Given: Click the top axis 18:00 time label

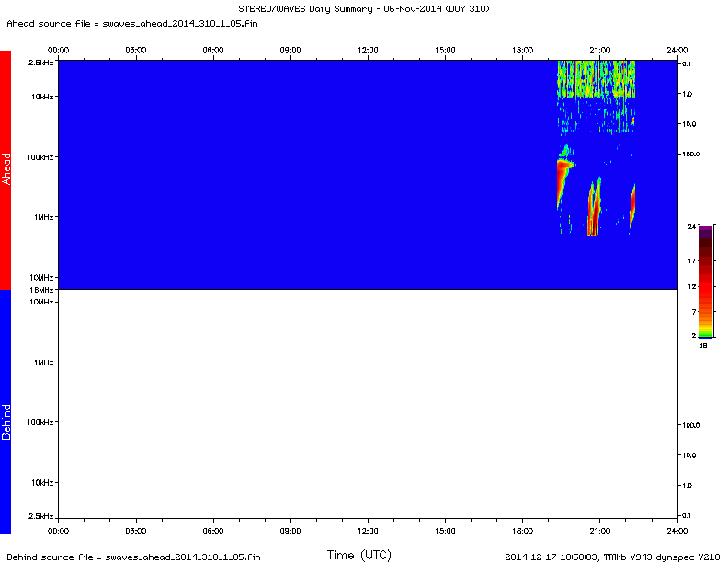Looking at the screenshot, I should pyautogui.click(x=522, y=51).
